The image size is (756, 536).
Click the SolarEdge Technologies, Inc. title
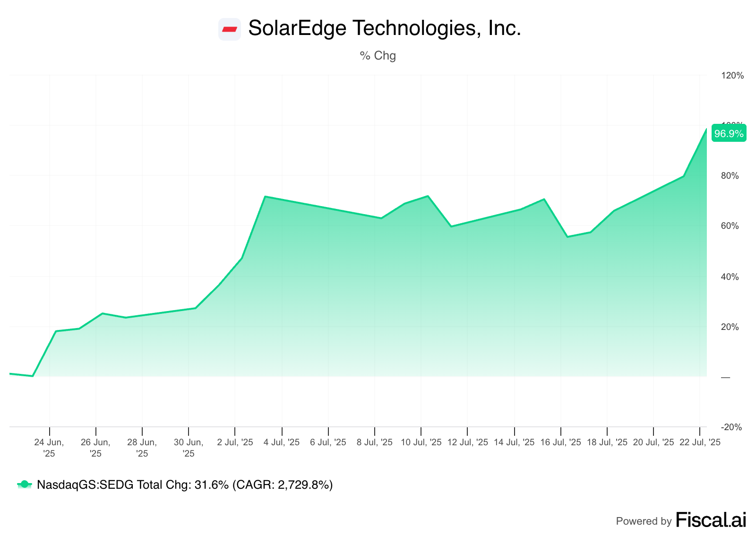point(385,28)
